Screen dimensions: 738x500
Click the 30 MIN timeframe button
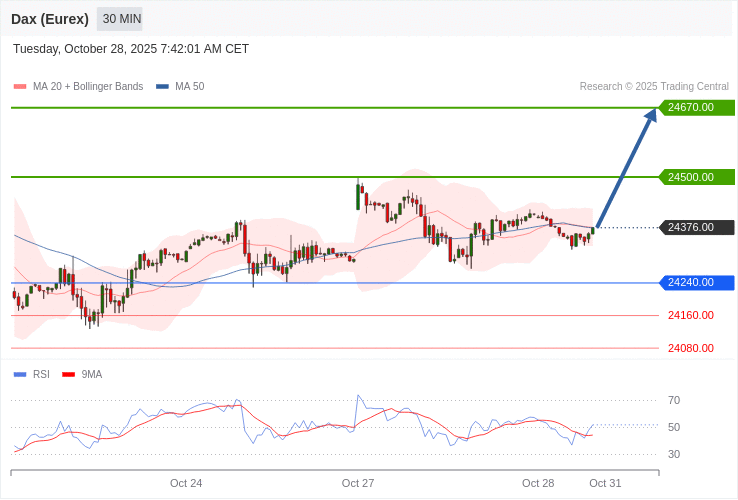point(121,19)
